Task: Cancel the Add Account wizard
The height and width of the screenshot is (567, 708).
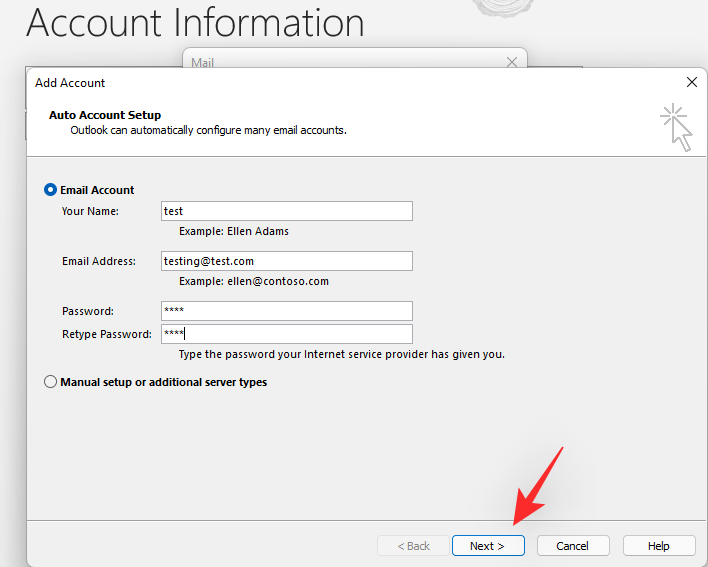Action: [573, 546]
